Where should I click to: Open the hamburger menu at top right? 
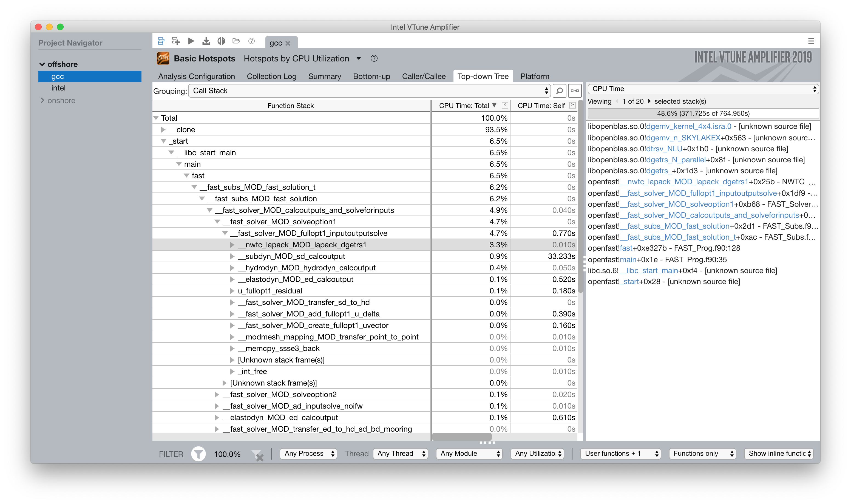pyautogui.click(x=811, y=41)
